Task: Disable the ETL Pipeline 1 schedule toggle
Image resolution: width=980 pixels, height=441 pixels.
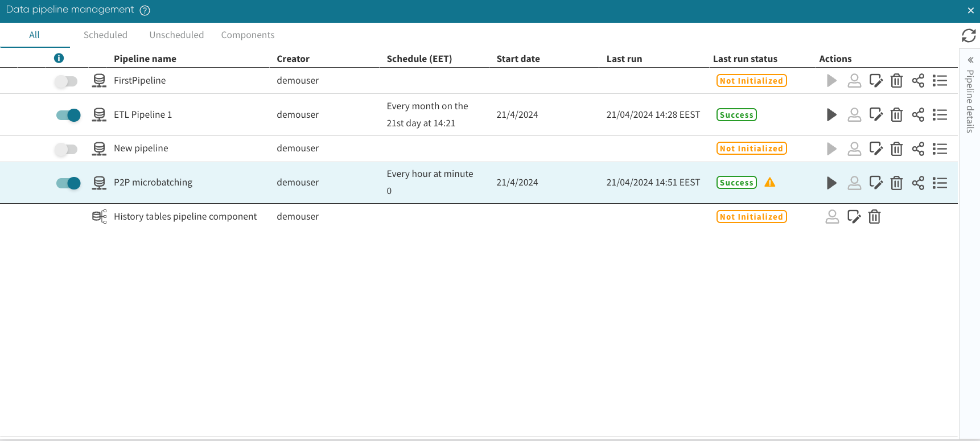Action: tap(68, 115)
